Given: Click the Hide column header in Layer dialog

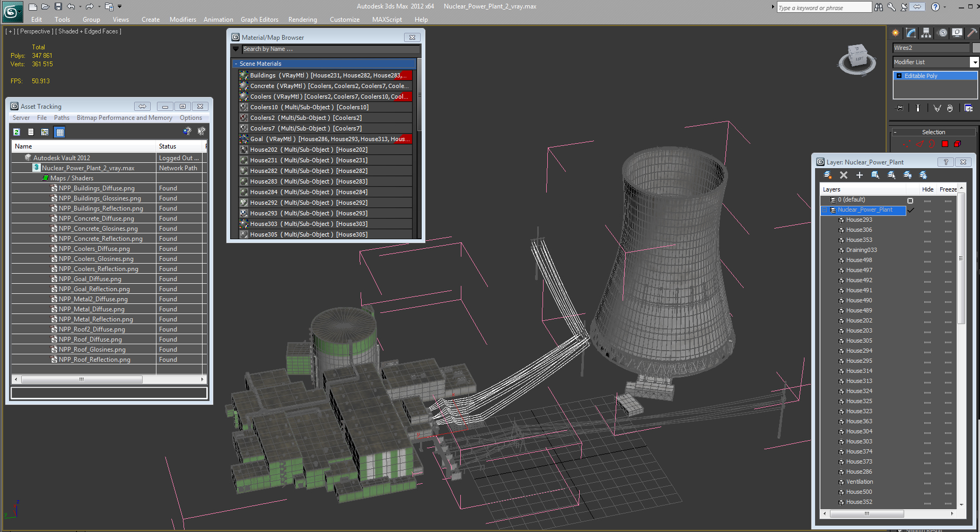Looking at the screenshot, I should [927, 189].
